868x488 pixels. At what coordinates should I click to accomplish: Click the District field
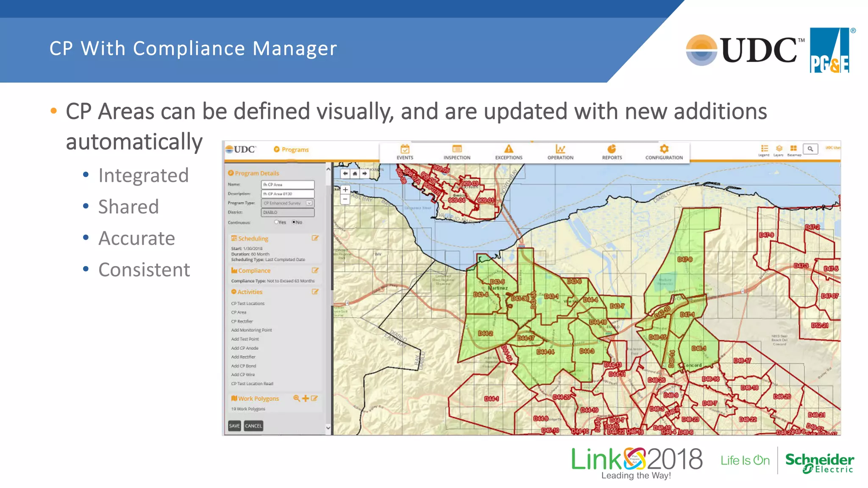tap(288, 212)
